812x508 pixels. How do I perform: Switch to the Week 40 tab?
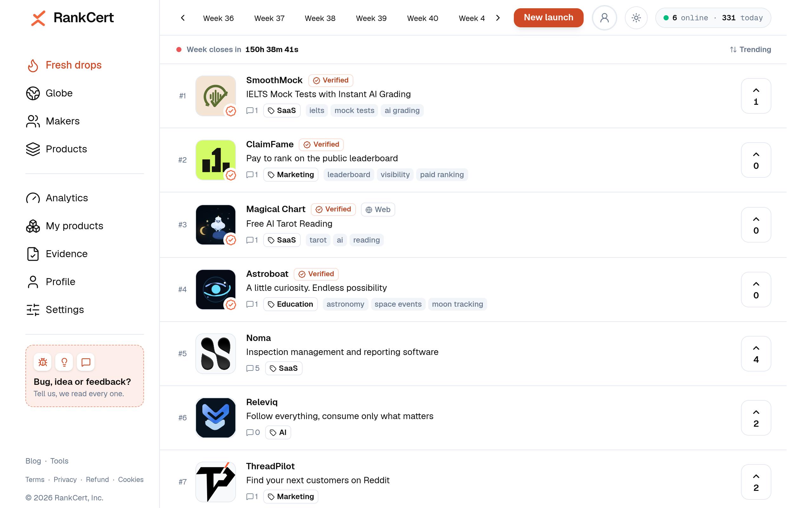[x=422, y=18]
